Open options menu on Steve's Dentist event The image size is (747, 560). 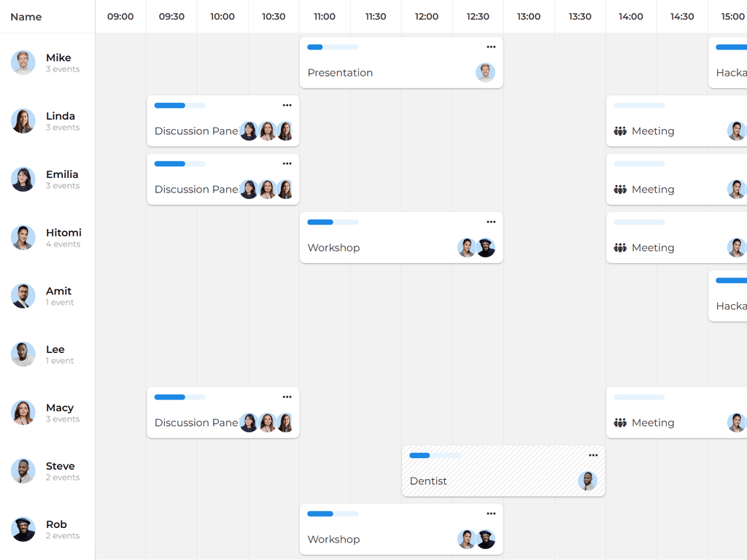[593, 456]
